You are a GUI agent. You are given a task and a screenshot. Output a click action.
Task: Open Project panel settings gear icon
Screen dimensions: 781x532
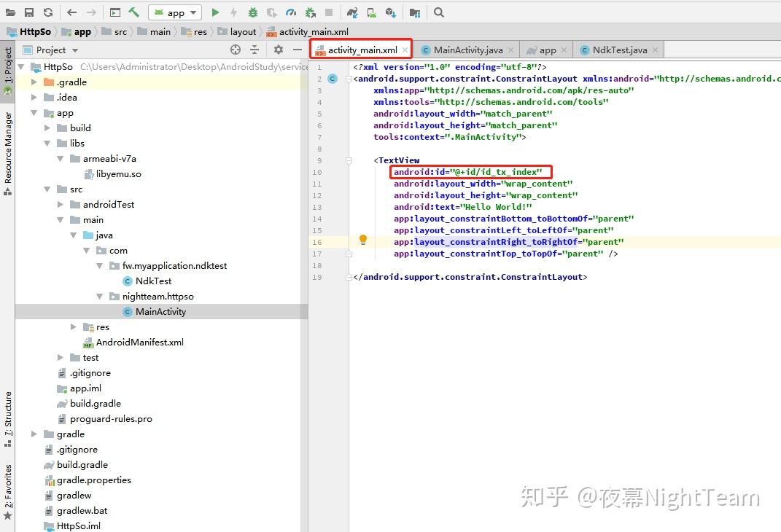278,50
